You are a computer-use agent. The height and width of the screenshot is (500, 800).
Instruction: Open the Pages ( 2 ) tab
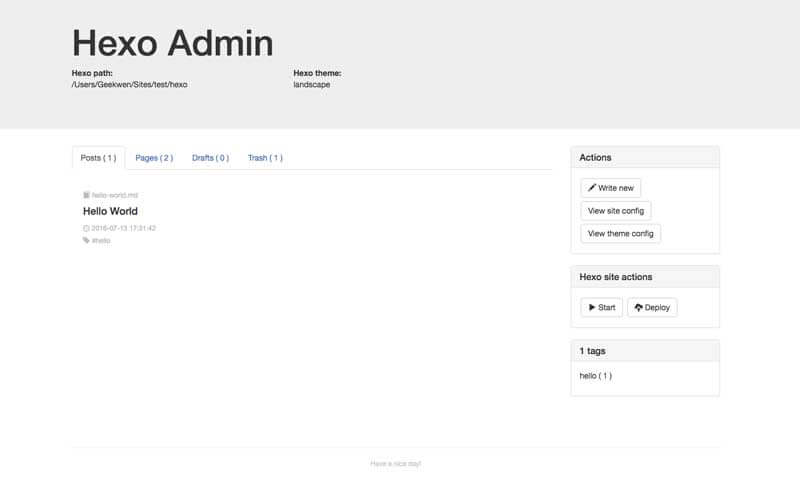click(154, 158)
